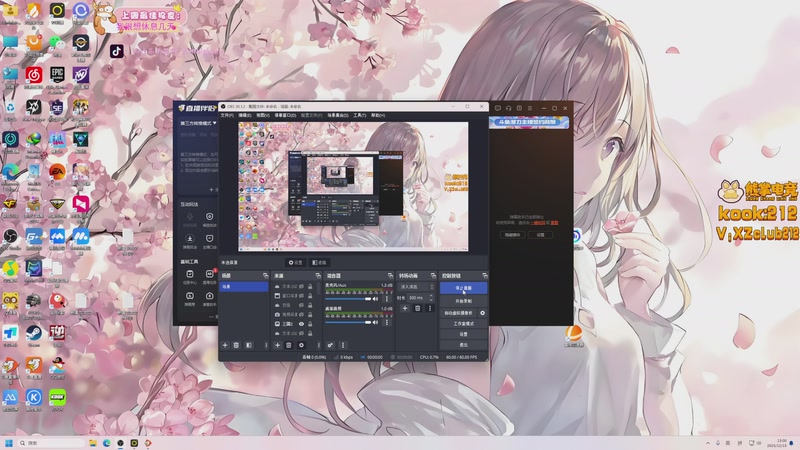Click 开始录制 start recording button
The width and height of the screenshot is (800, 450).
pos(463,301)
